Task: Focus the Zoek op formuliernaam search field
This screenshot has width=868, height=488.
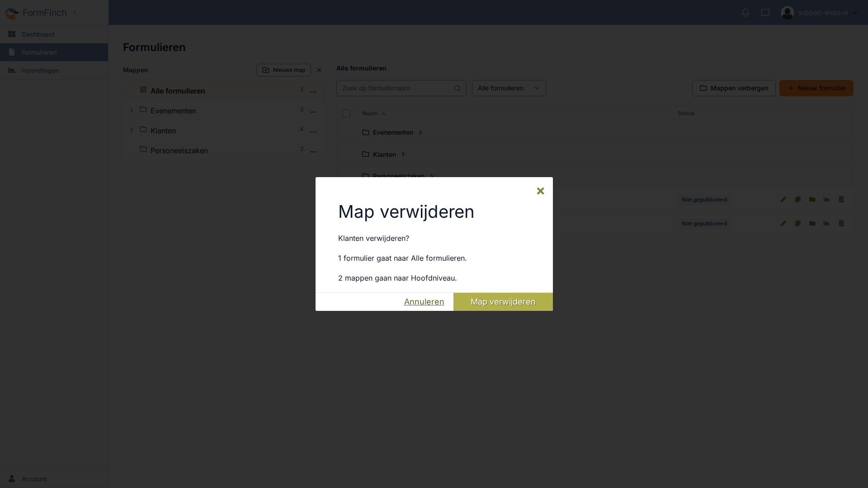Action: (x=401, y=88)
